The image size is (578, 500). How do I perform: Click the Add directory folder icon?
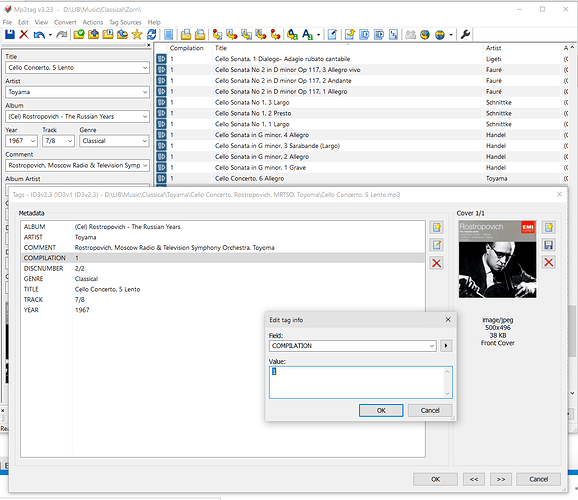93,35
